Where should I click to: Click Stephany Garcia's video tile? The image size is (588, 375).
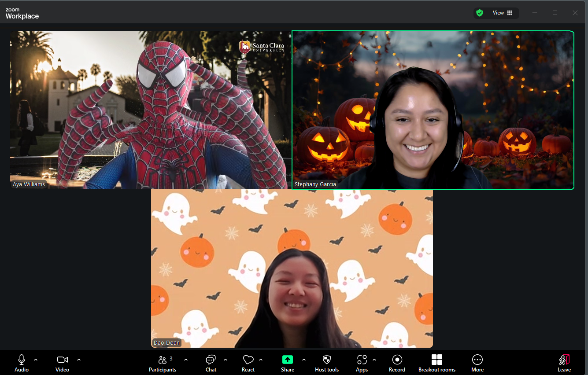[433, 110]
